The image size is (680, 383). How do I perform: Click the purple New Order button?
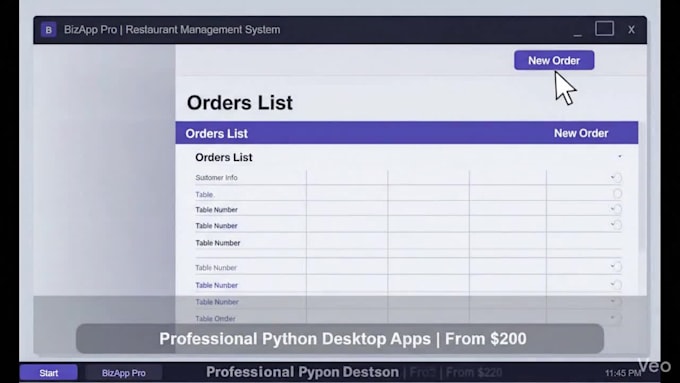554,60
